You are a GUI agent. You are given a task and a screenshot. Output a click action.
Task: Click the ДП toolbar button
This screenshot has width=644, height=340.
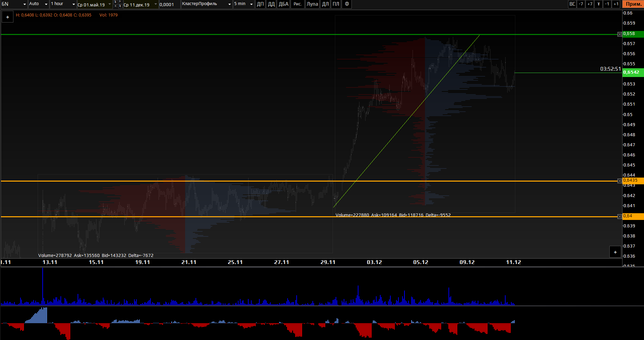(260, 4)
